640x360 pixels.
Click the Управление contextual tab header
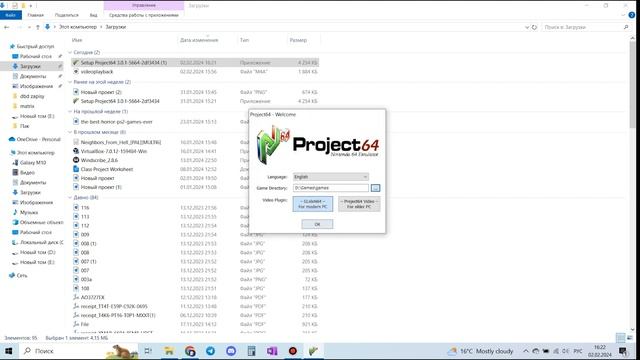pos(144,5)
